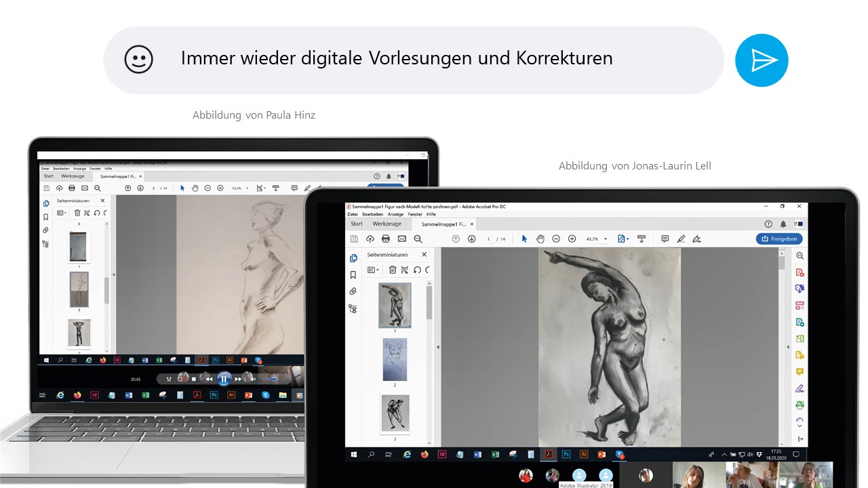Collapse navigation pane arrow beside right window's thumbnails
Viewport: 868px width, 488px height.
(437, 347)
